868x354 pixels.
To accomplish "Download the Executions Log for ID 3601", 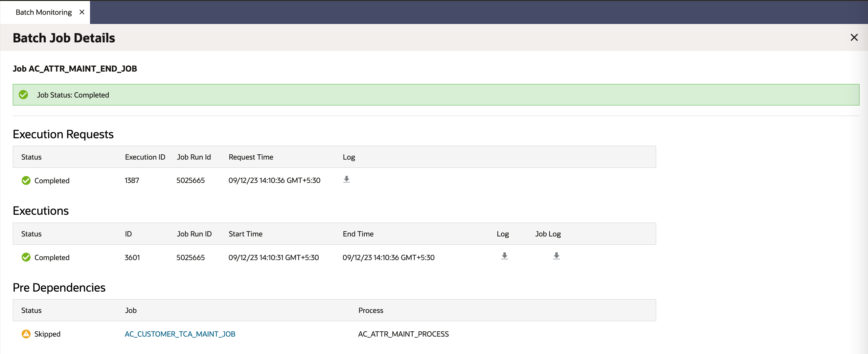I will 504,256.
